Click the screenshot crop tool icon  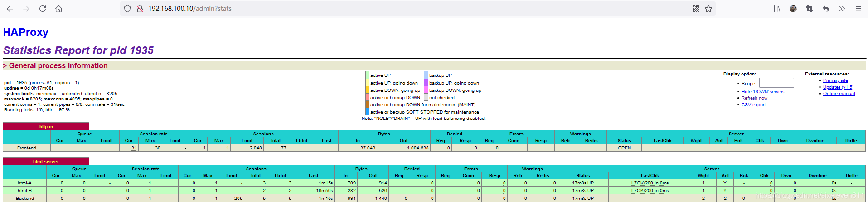click(x=810, y=9)
